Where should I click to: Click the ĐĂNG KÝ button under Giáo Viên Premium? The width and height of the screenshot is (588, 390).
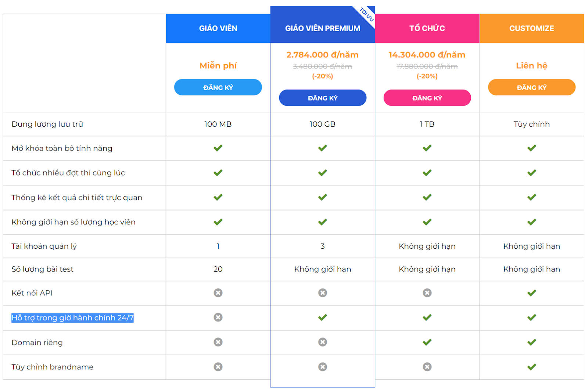tap(323, 98)
